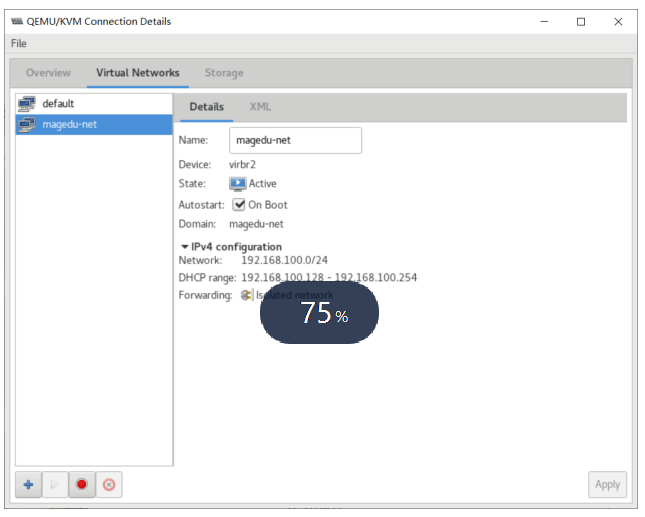Stop the network with red circle icon
Viewport: 645px width, 517px height.
pos(82,485)
